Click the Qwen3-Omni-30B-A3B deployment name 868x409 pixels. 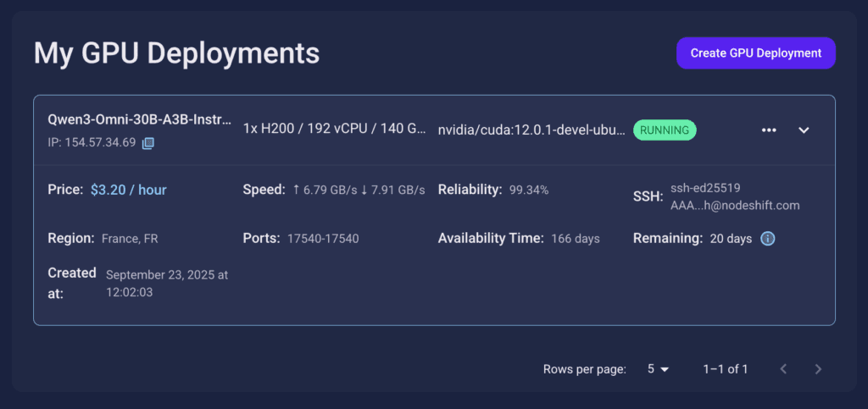[x=139, y=120]
